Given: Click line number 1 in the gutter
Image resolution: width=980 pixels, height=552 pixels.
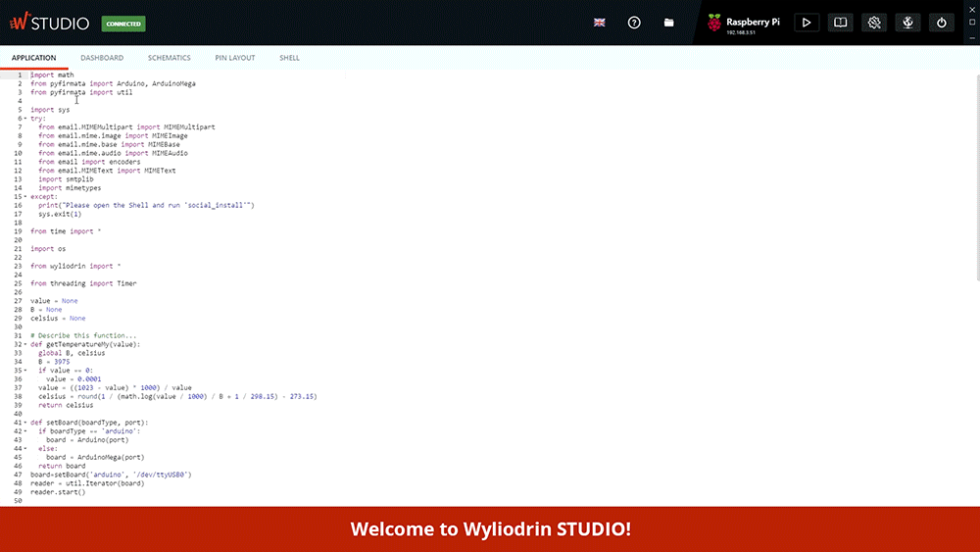Looking at the screenshot, I should pyautogui.click(x=19, y=75).
